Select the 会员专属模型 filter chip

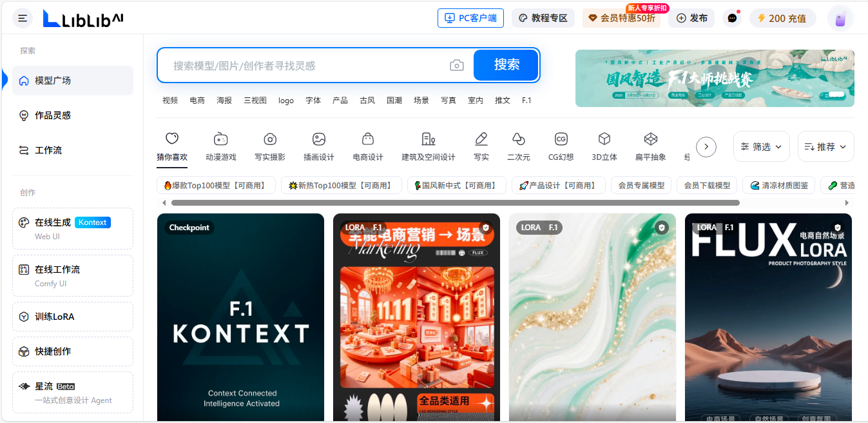point(641,186)
